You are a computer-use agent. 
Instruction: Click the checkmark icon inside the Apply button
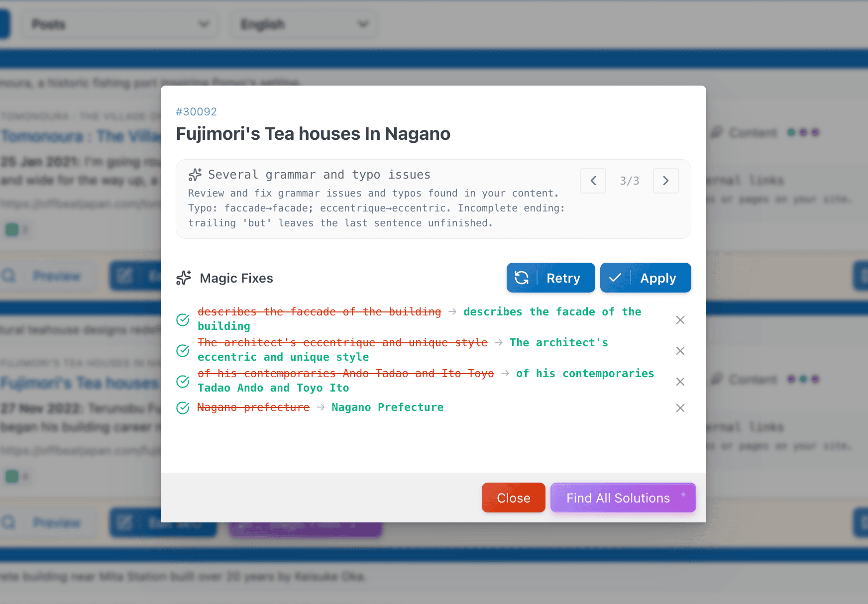(x=616, y=278)
